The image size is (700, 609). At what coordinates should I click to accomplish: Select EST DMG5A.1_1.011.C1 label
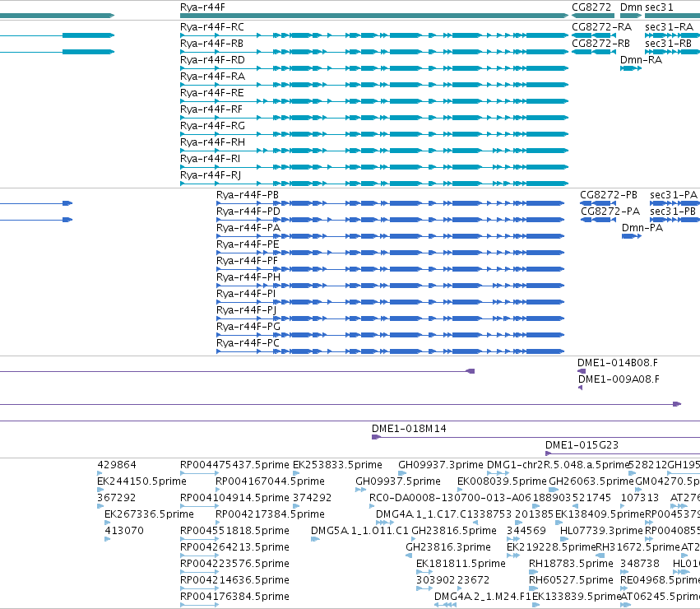click(359, 532)
